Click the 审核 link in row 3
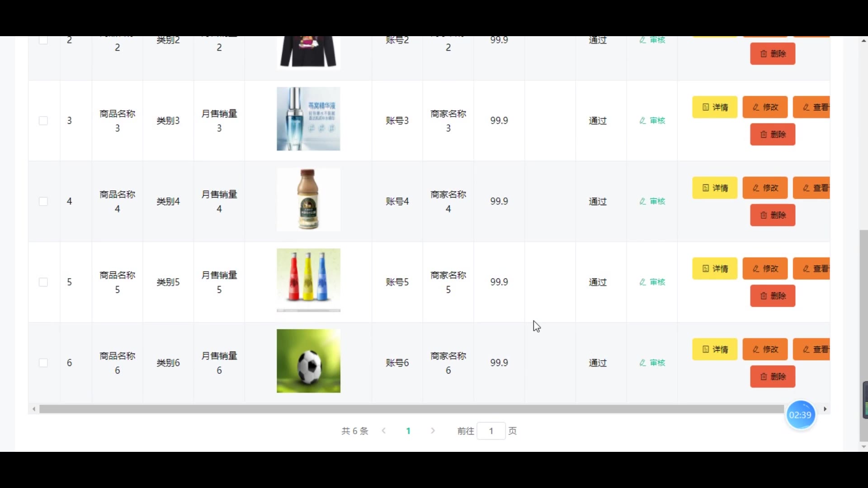The height and width of the screenshot is (488, 868). 652,121
